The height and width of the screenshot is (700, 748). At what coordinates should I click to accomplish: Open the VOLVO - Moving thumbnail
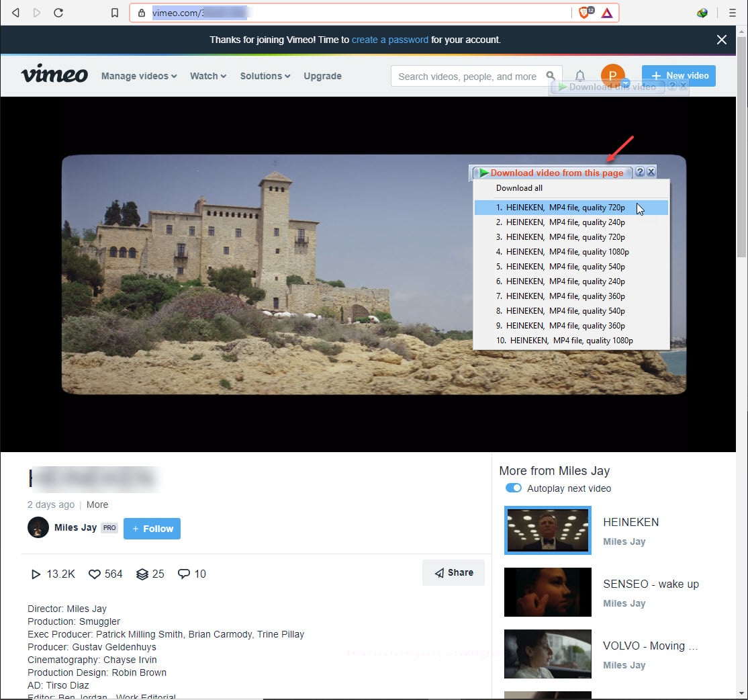pyautogui.click(x=548, y=654)
